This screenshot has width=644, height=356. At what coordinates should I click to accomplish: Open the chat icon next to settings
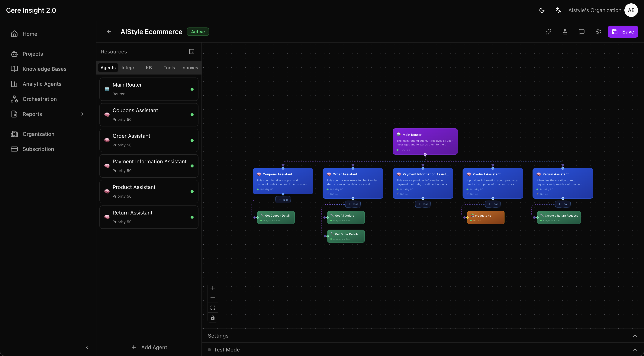coord(581,31)
